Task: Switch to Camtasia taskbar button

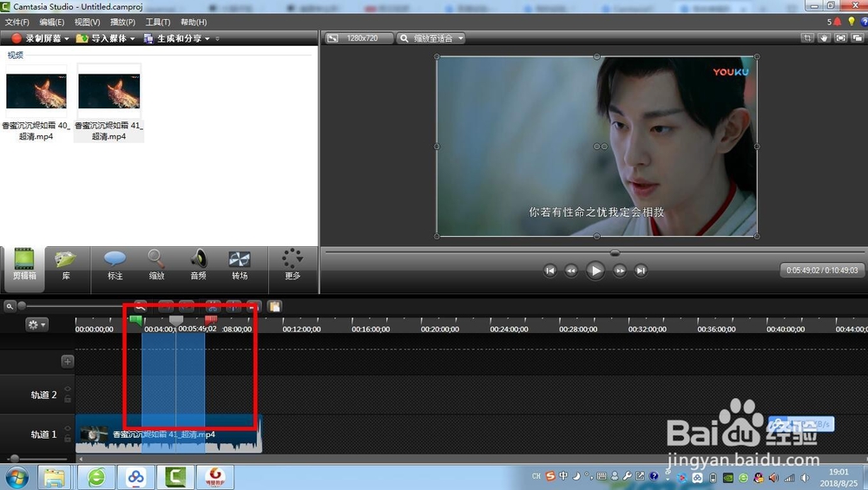Action: click(x=175, y=477)
